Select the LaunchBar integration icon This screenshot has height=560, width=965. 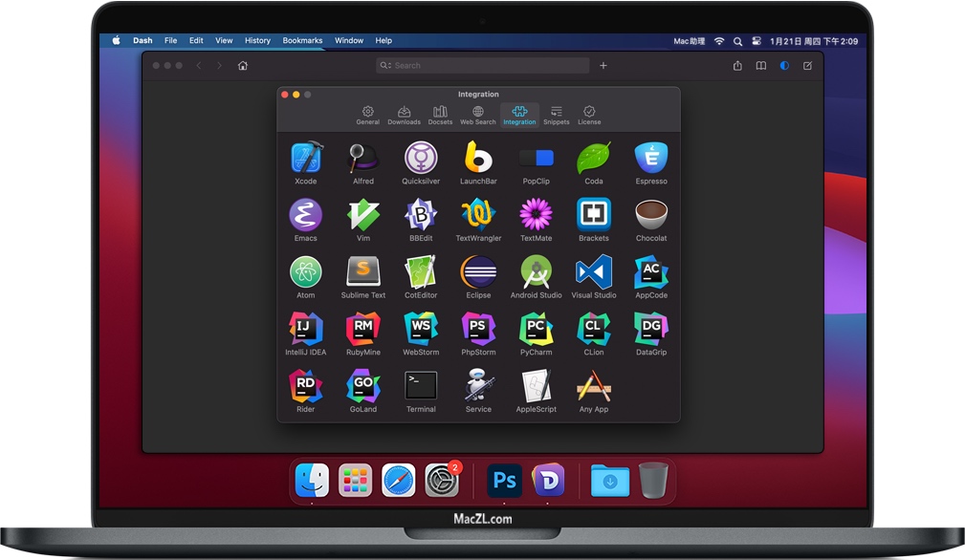click(478, 158)
